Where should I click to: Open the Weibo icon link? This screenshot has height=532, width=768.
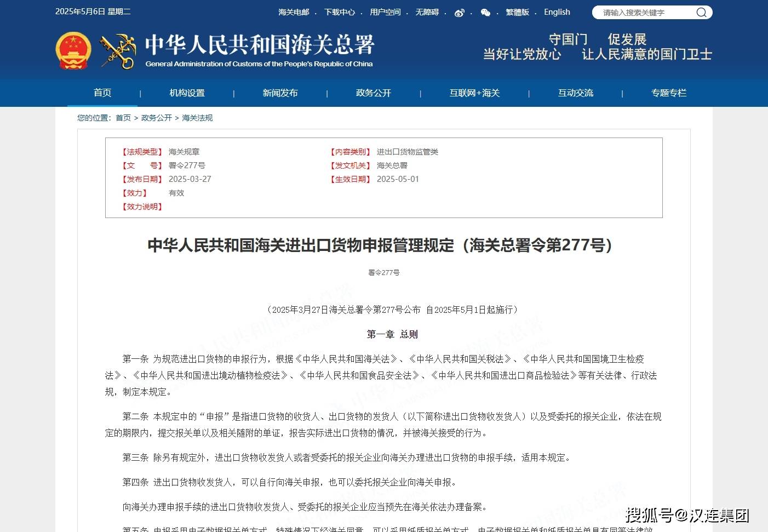460,13
